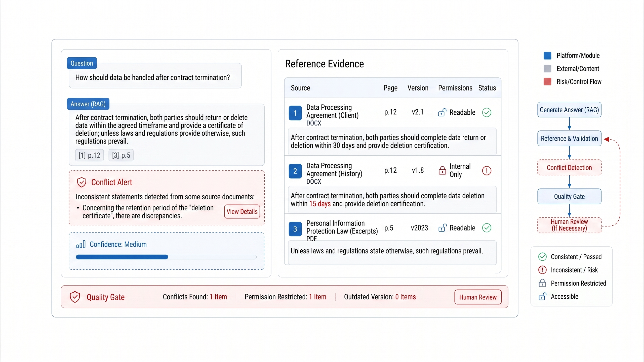Select "Data Processing Agreement (History)" source name
This screenshot has height=362, width=644.
click(334, 170)
